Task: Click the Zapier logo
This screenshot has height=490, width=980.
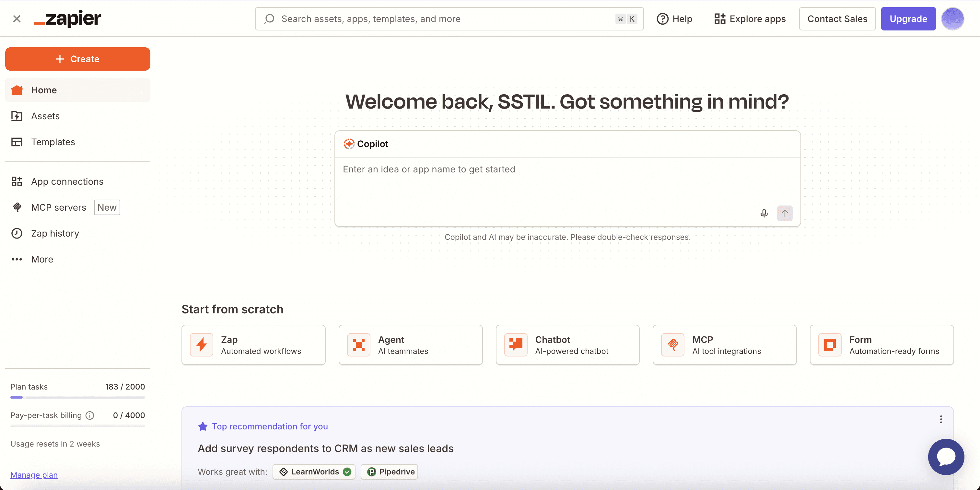Action: (68, 19)
